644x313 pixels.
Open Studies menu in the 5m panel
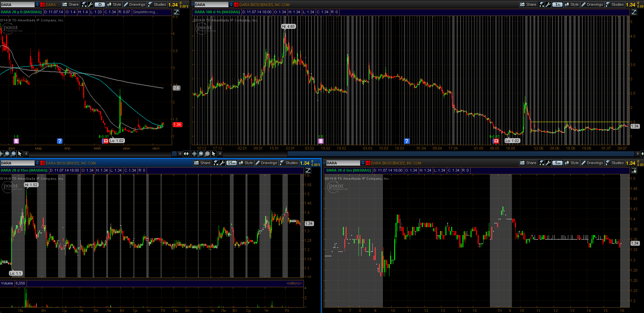click(615, 163)
